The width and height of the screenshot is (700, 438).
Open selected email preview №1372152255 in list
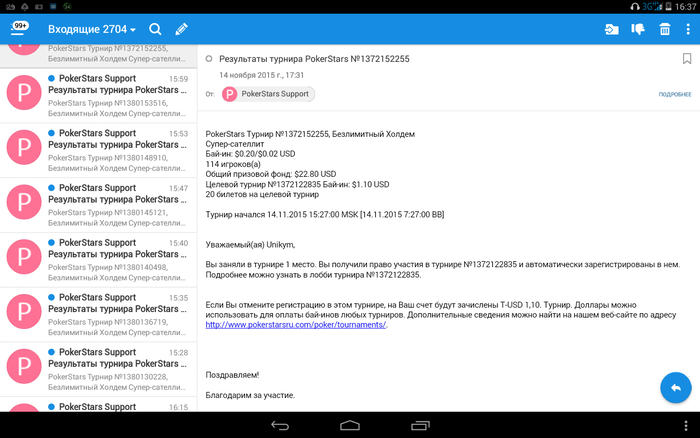[x=98, y=56]
